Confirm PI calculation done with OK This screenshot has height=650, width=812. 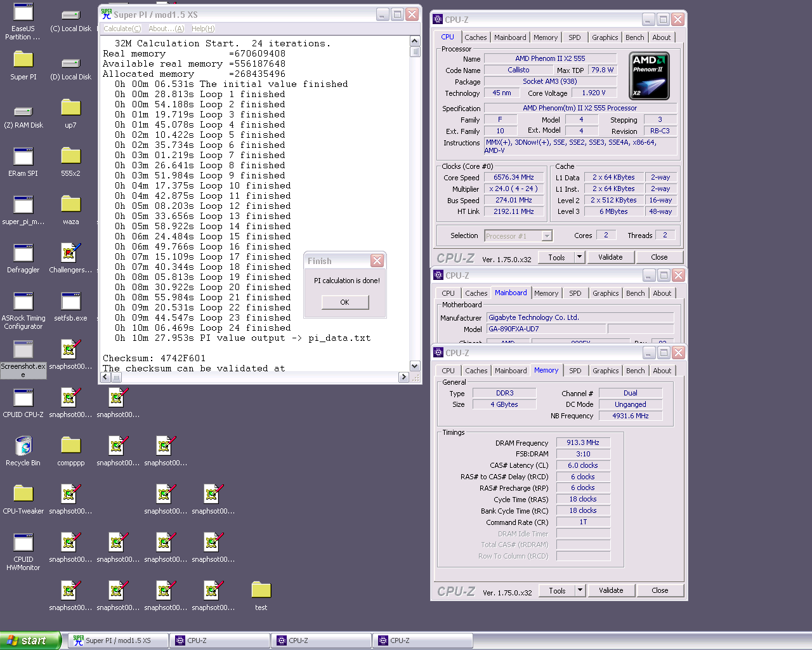(x=344, y=302)
